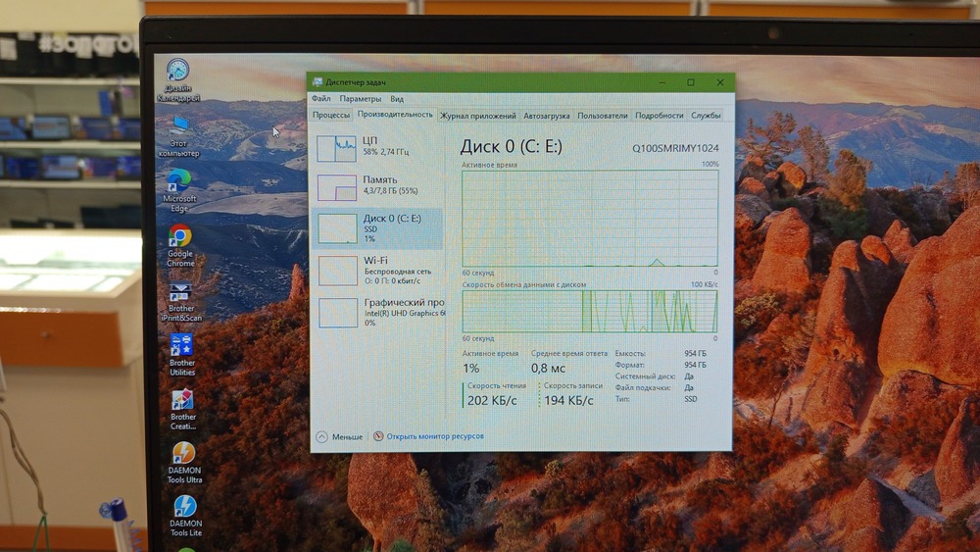Open the Google Chrome desktop shortcut

[179, 237]
